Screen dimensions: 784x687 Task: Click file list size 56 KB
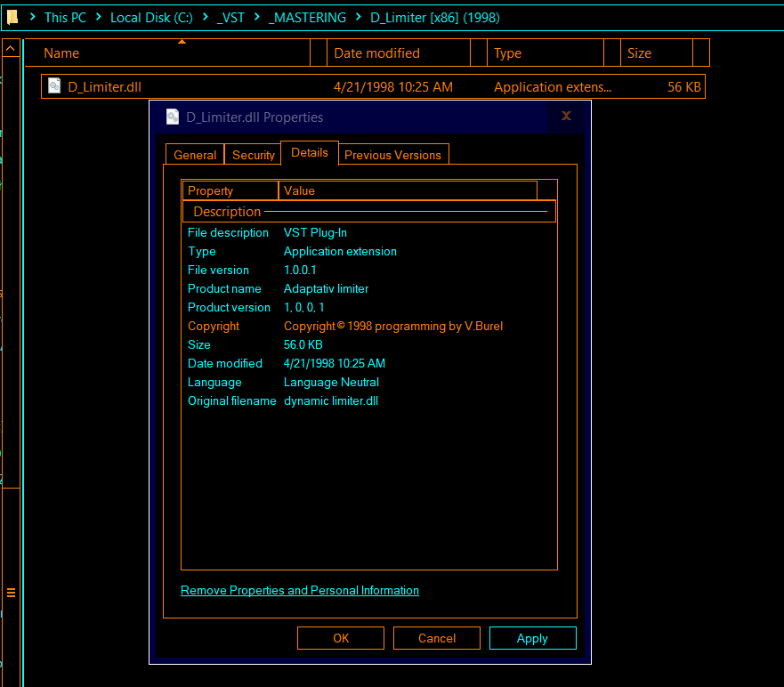point(684,87)
